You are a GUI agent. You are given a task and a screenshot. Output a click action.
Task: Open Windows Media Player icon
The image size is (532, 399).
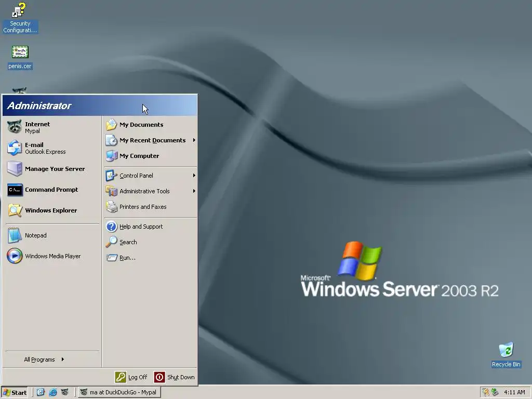(x=15, y=256)
